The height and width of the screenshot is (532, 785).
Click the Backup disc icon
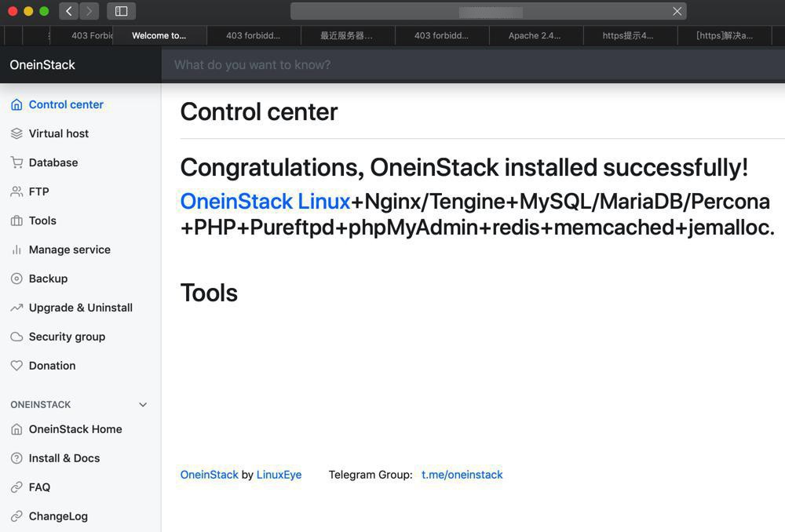pyautogui.click(x=16, y=279)
